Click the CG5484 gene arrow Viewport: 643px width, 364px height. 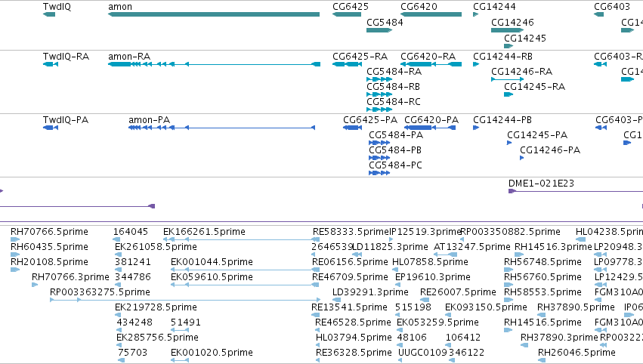coord(379,30)
